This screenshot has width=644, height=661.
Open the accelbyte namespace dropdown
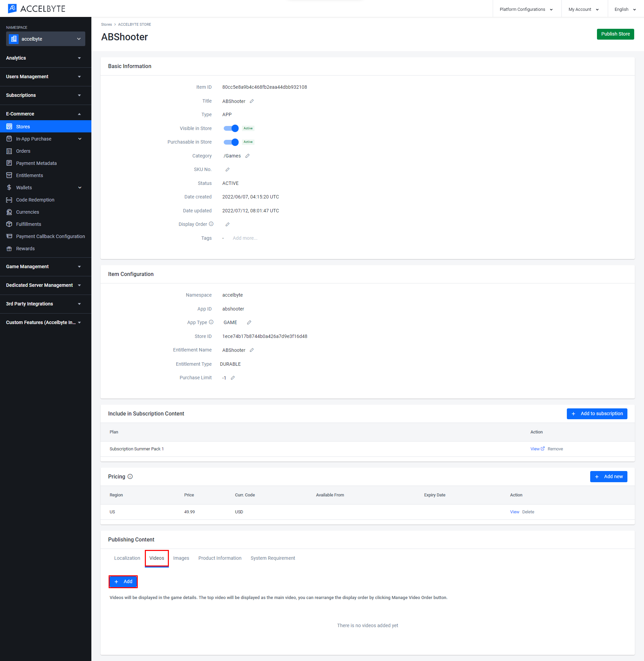[x=46, y=39]
